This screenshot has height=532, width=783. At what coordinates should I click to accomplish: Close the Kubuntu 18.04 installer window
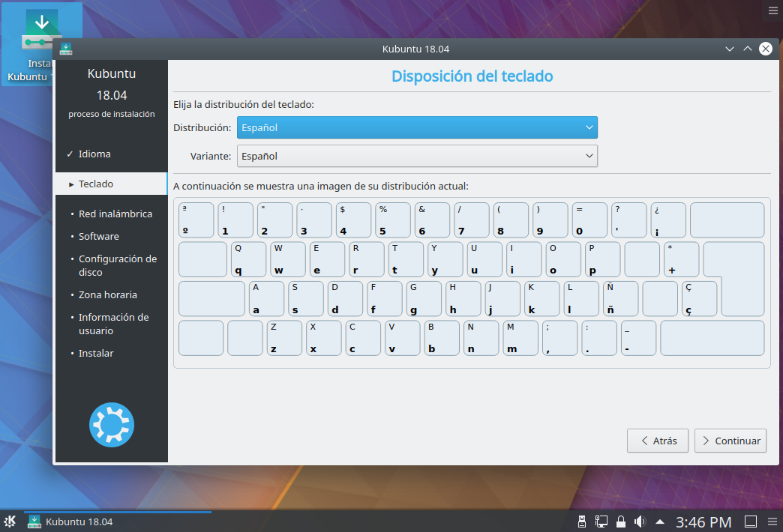[x=766, y=49]
